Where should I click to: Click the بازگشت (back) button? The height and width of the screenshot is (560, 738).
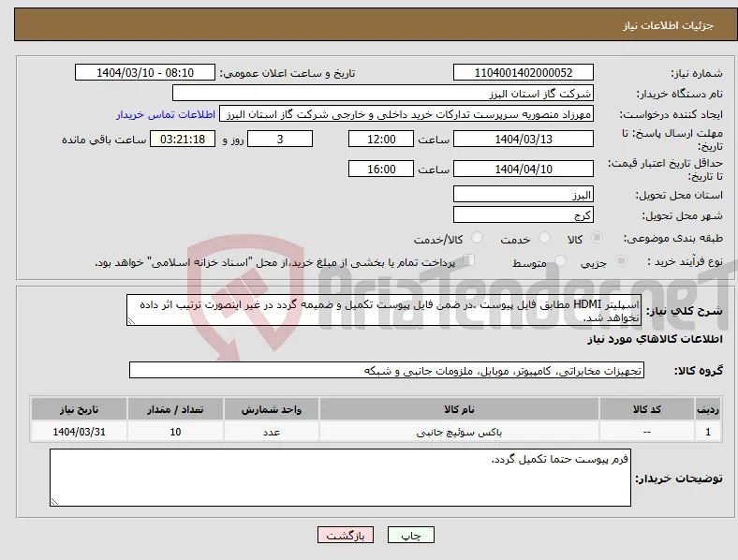point(346,535)
